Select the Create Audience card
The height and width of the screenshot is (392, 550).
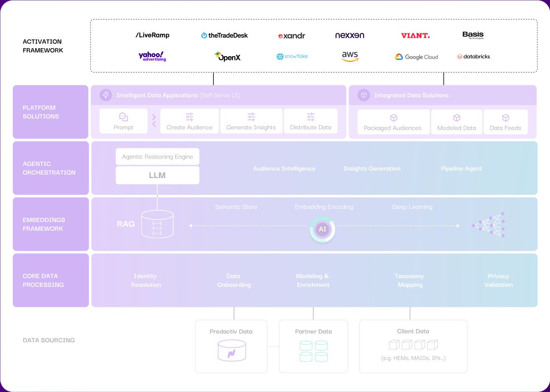(190, 121)
